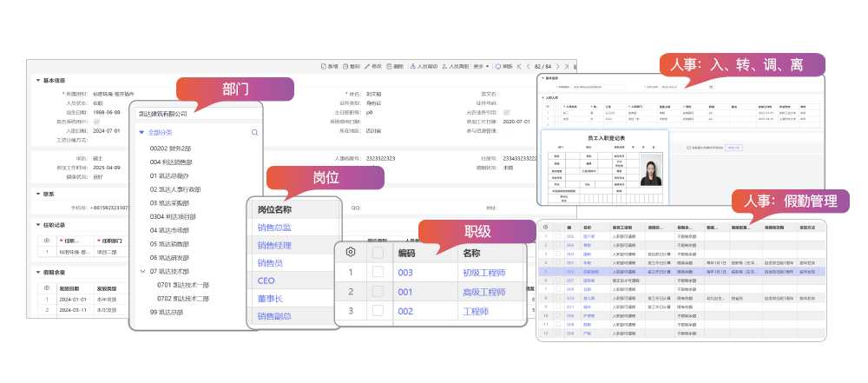This screenshot has height=383, width=868.
Task: Click the search icon in department panel
Action: 254,133
